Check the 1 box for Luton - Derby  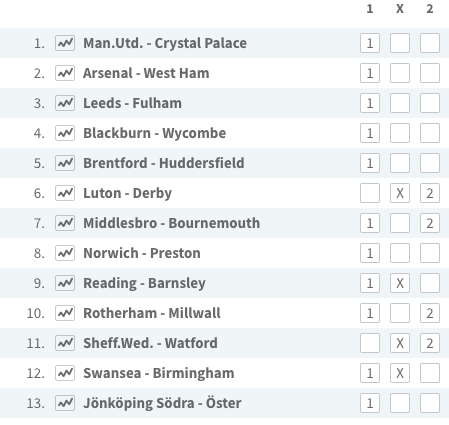[370, 193]
